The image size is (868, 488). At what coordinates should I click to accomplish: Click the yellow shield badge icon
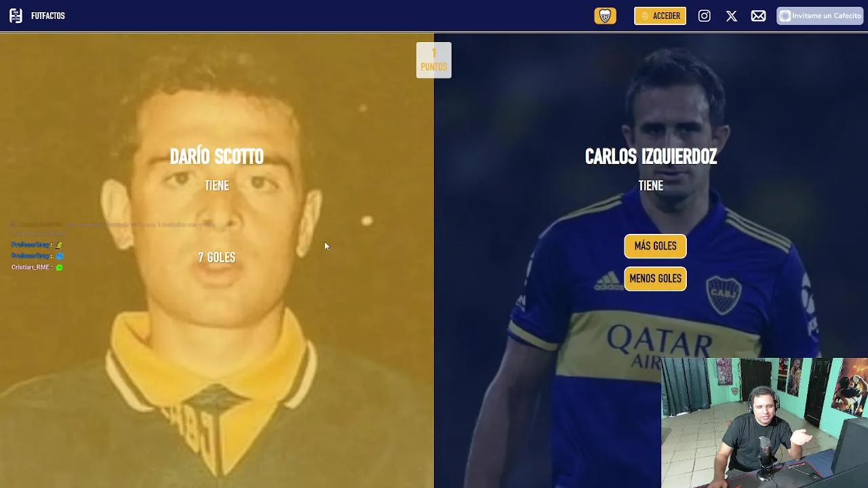[x=606, y=16]
